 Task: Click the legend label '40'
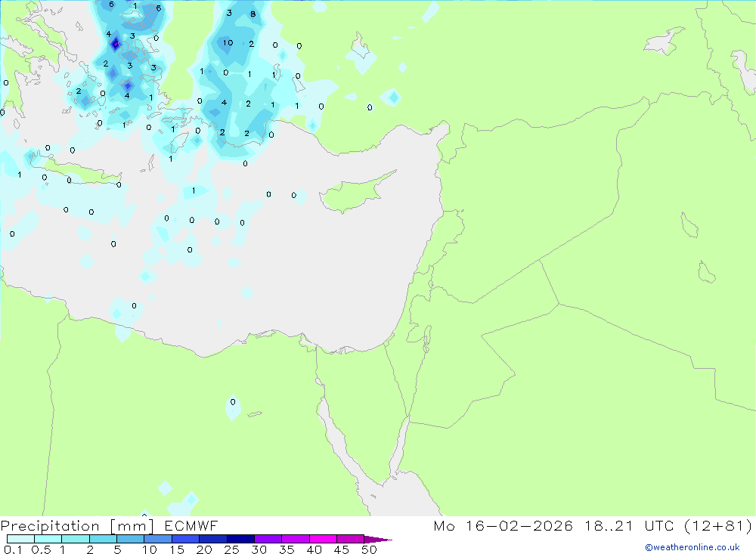[x=314, y=549]
